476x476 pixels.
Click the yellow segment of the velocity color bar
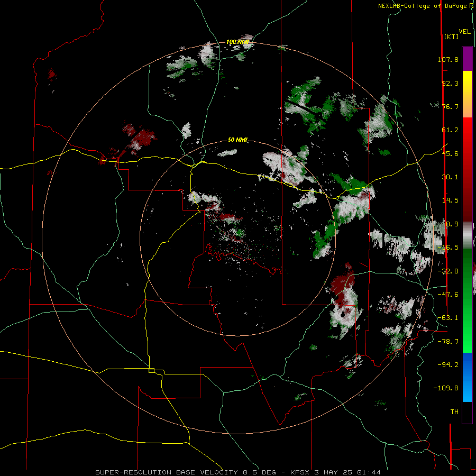[x=467, y=83]
